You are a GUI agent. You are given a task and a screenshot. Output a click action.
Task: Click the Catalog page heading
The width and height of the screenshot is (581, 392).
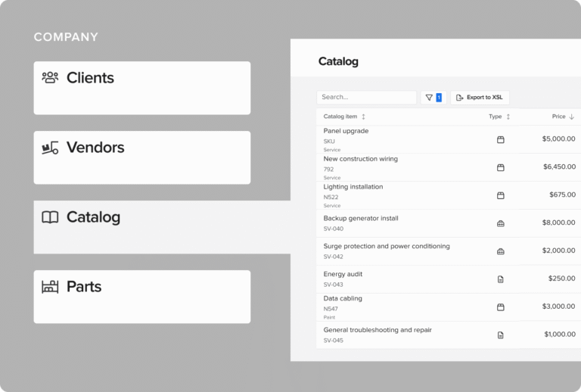(x=338, y=61)
